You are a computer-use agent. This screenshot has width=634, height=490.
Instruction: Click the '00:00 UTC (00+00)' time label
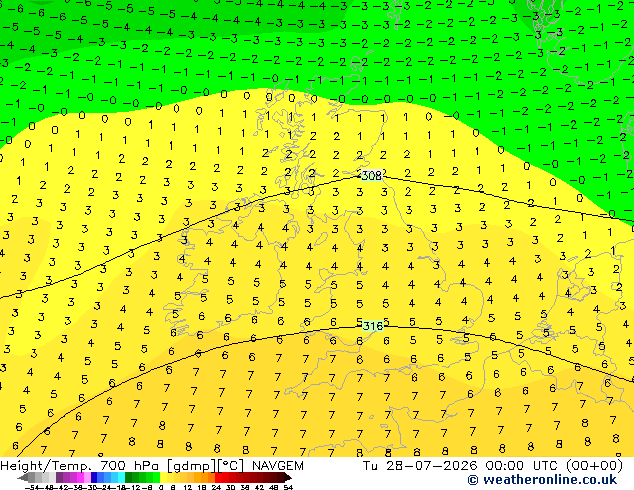pos(554,466)
